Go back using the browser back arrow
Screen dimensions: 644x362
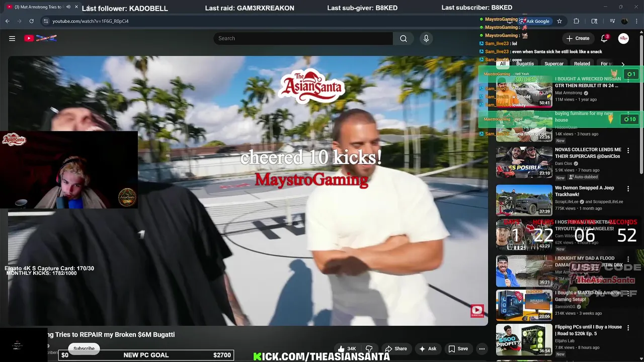7,21
